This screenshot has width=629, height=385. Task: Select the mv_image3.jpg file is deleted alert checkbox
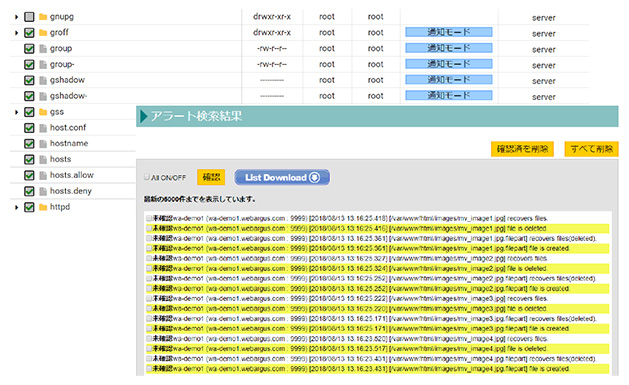[149, 309]
